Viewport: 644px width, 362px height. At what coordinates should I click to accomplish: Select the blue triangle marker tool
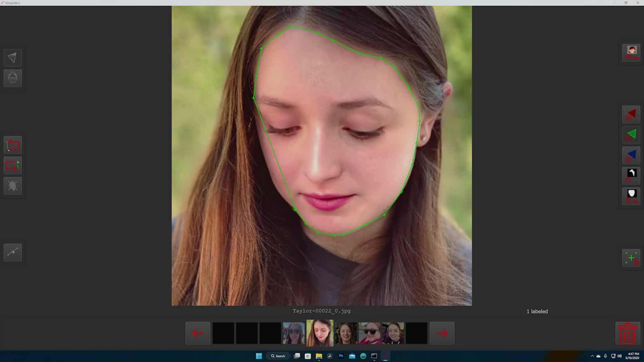click(631, 155)
